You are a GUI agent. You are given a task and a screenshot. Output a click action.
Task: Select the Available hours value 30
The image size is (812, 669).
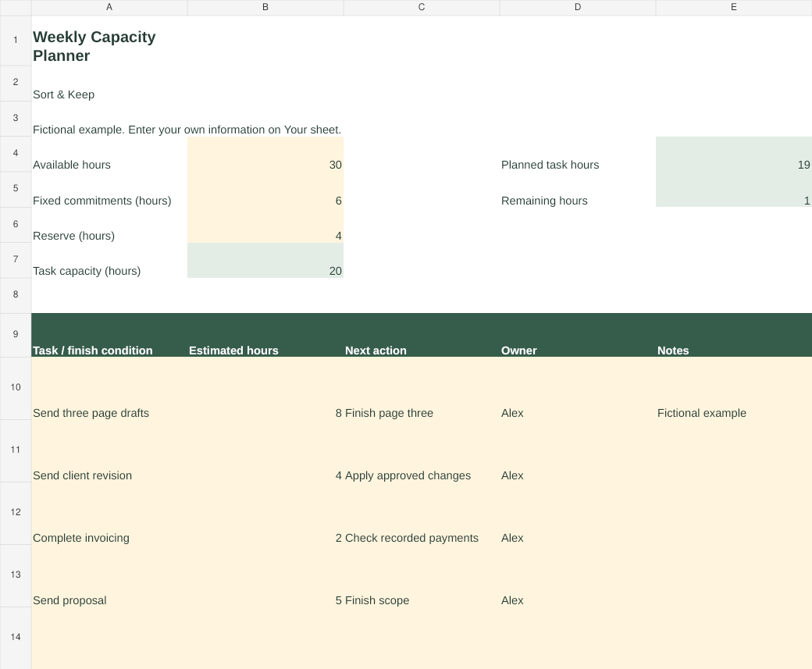(x=265, y=155)
